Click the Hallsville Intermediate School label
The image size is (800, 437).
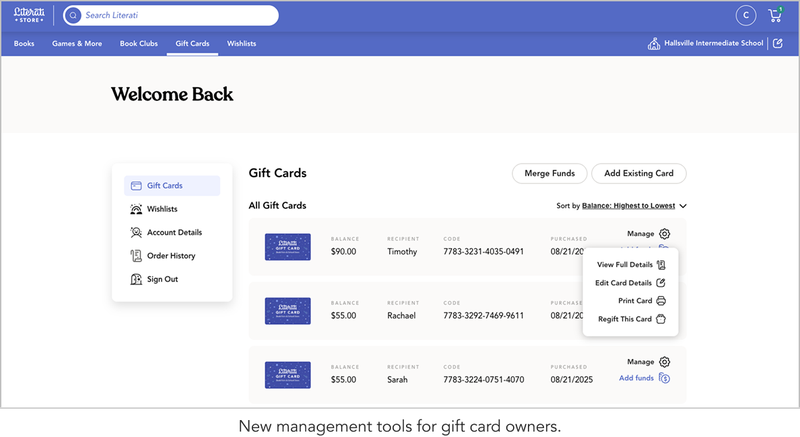click(713, 43)
